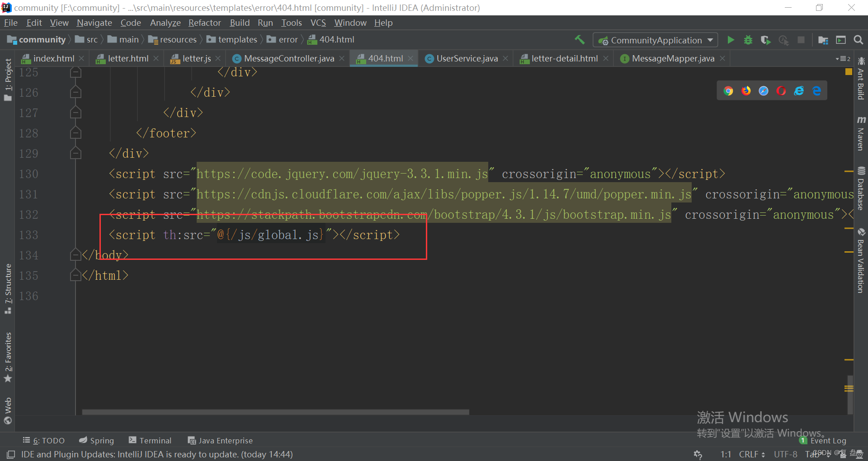Close the 404.html tab
Image resolution: width=868 pixels, height=461 pixels.
click(410, 58)
